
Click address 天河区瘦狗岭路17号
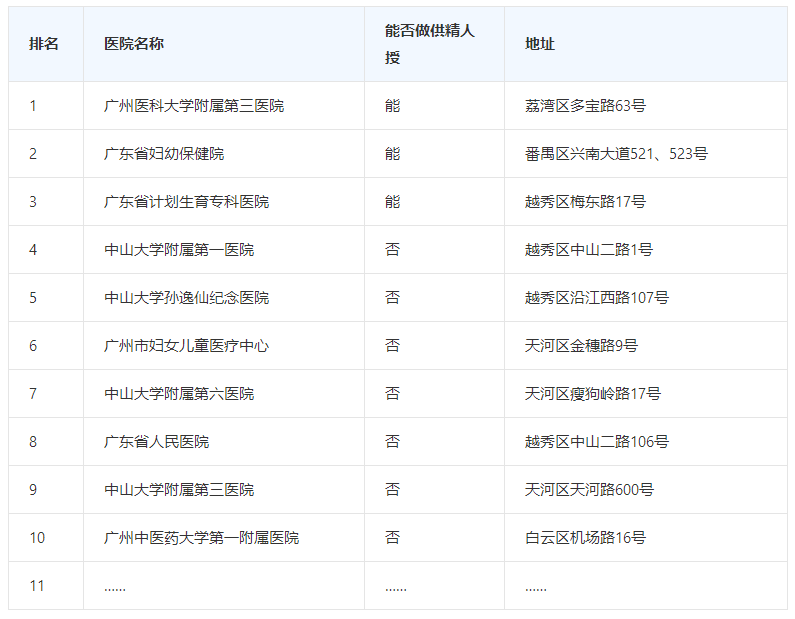[x=593, y=394]
